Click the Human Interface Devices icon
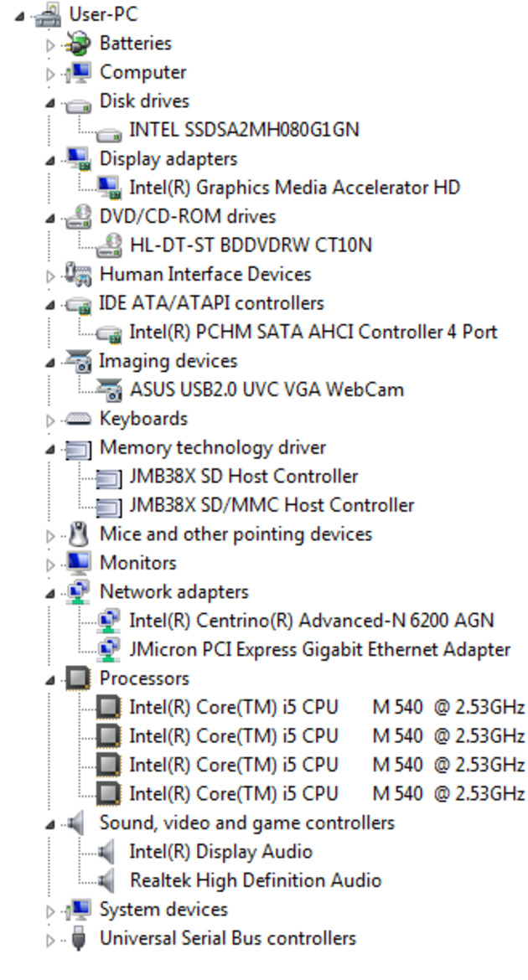528x980 pixels. coord(78,275)
